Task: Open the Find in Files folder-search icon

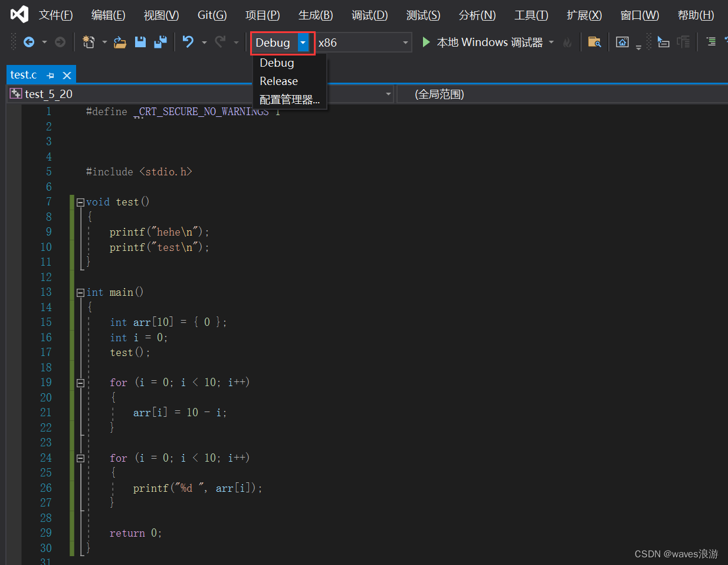Action: point(594,42)
